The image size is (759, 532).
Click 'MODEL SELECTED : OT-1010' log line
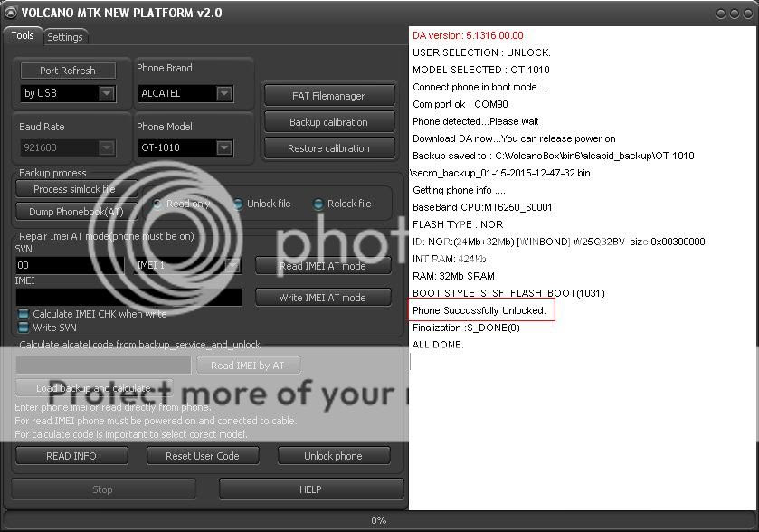pos(480,70)
